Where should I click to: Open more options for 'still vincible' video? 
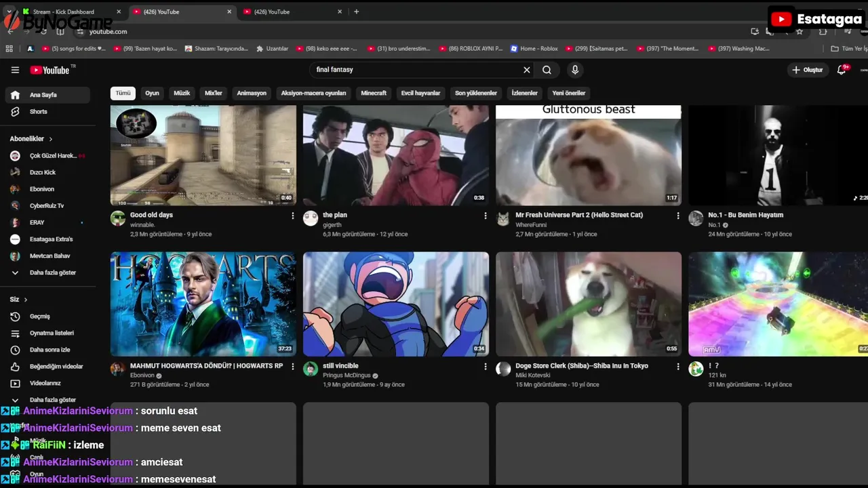tap(485, 366)
